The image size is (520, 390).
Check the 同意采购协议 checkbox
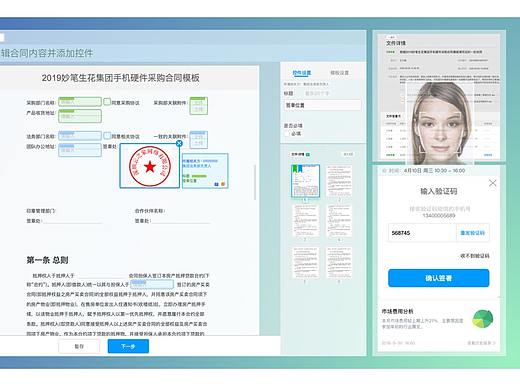click(107, 102)
